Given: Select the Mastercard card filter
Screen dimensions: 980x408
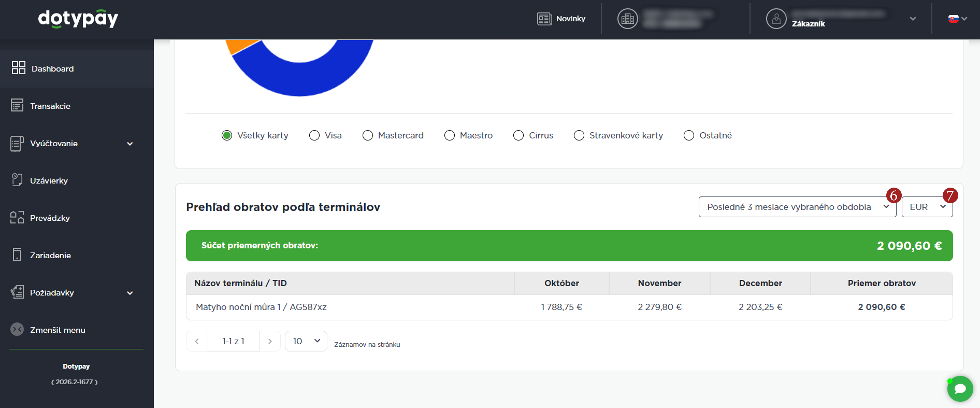Looking at the screenshot, I should pyautogui.click(x=368, y=135).
